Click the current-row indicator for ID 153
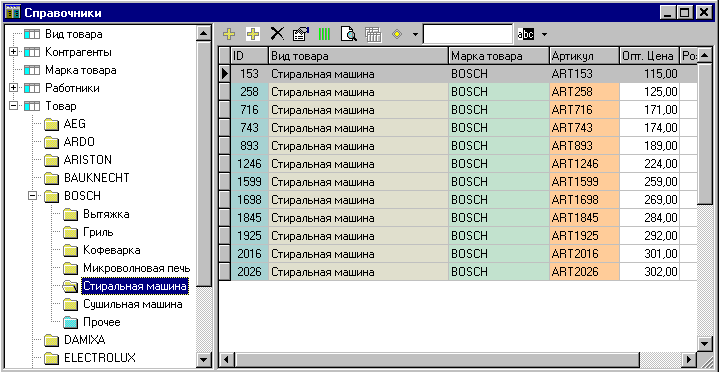This screenshot has height=372, width=719. [x=225, y=74]
